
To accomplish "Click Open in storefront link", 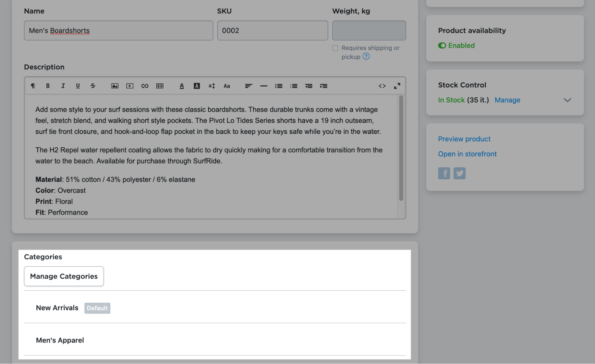I will point(468,154).
